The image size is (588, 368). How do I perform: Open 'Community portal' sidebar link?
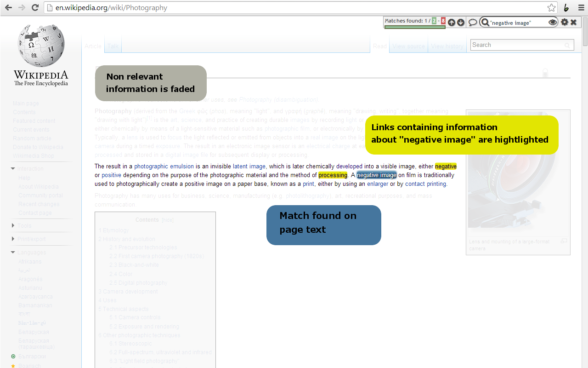(40, 195)
